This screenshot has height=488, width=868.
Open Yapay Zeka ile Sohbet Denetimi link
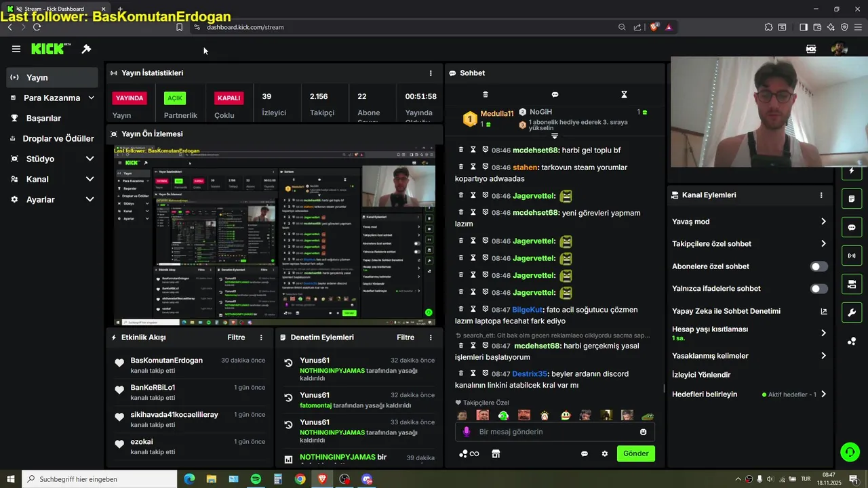tap(749, 311)
